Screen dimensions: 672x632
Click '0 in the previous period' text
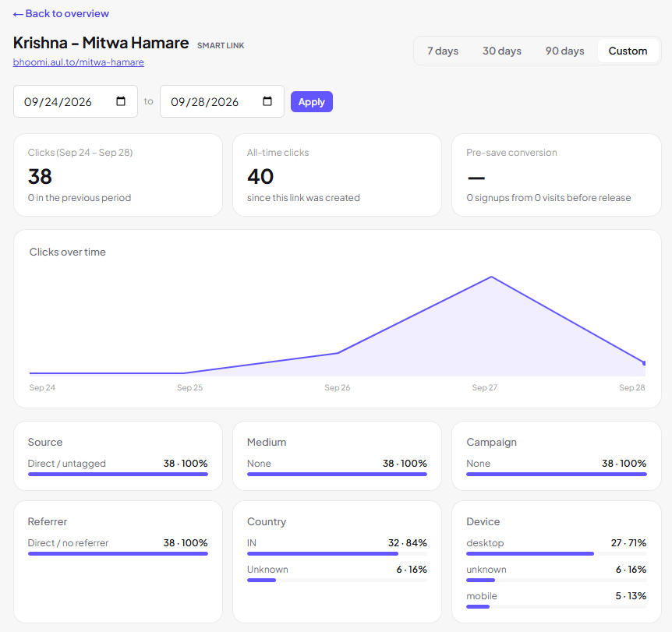click(80, 197)
